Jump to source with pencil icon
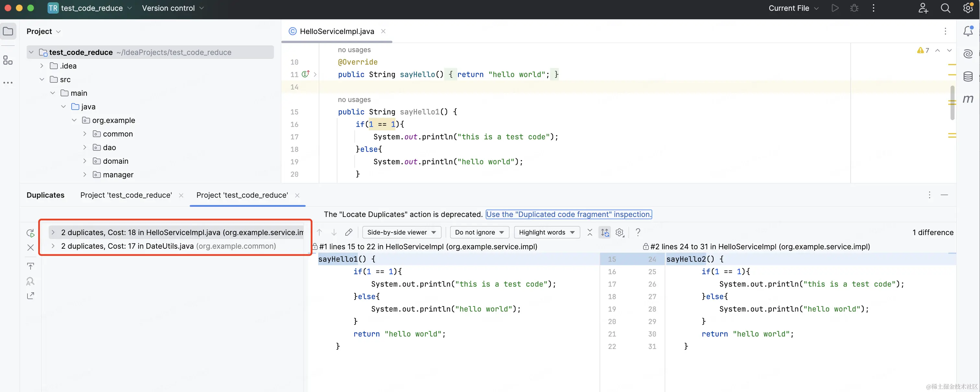The height and width of the screenshot is (392, 980). (x=348, y=232)
